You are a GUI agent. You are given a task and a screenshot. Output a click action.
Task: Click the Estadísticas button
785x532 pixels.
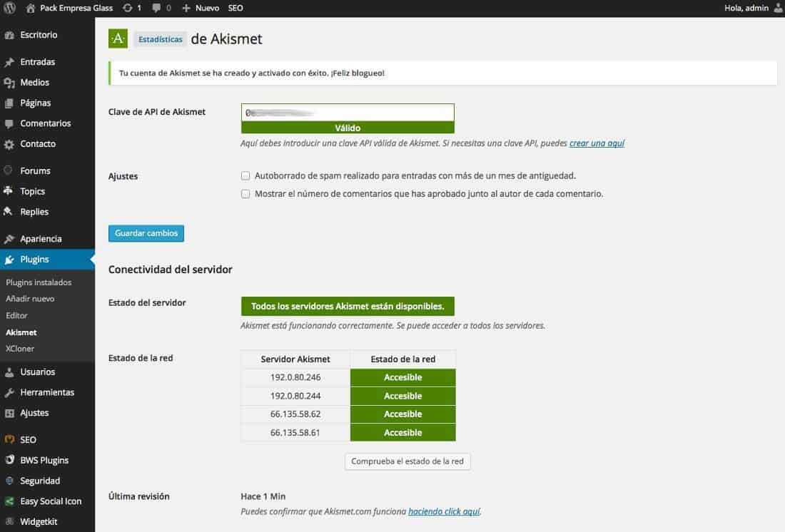click(x=160, y=39)
